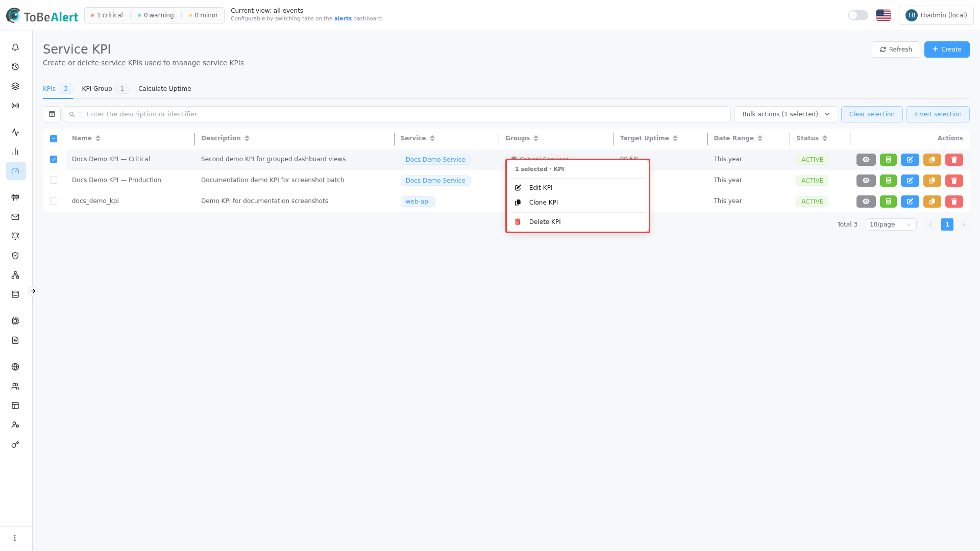Select Clone KPI from the context menu
The height and width of the screenshot is (551, 980).
click(578, 203)
